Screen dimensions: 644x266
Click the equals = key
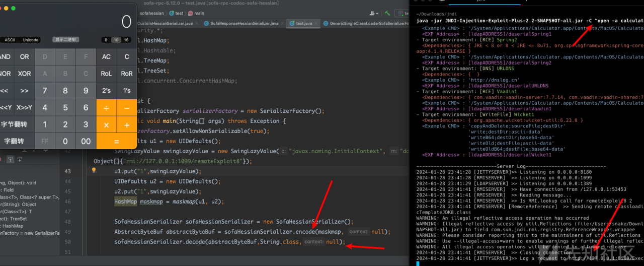click(x=116, y=142)
